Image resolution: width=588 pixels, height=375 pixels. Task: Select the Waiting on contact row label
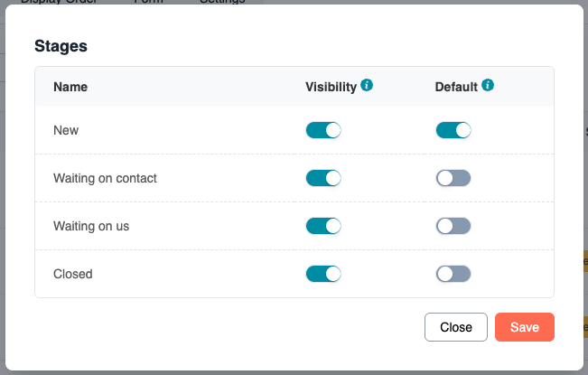point(105,178)
